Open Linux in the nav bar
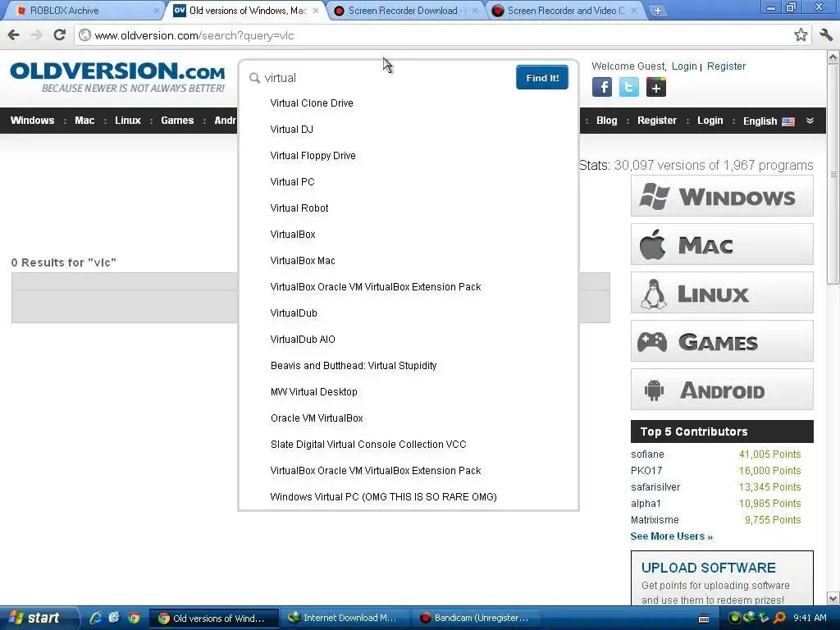Image resolution: width=840 pixels, height=630 pixels. pos(127,121)
